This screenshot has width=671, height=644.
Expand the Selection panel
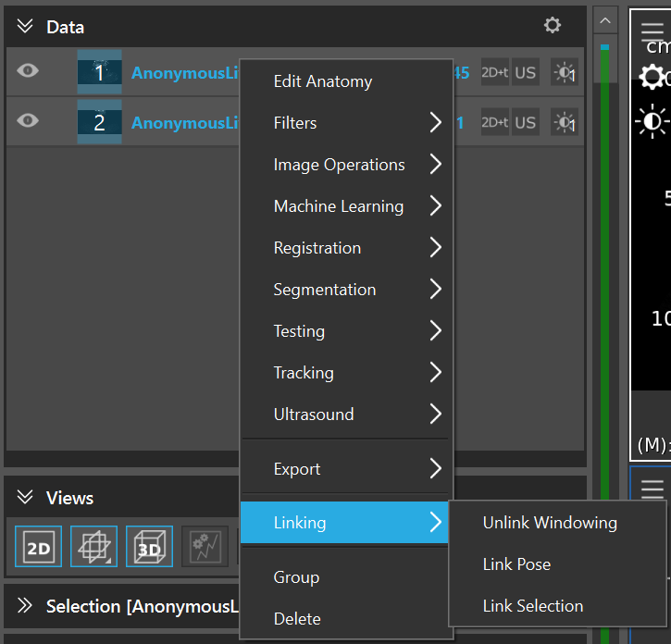(x=25, y=606)
